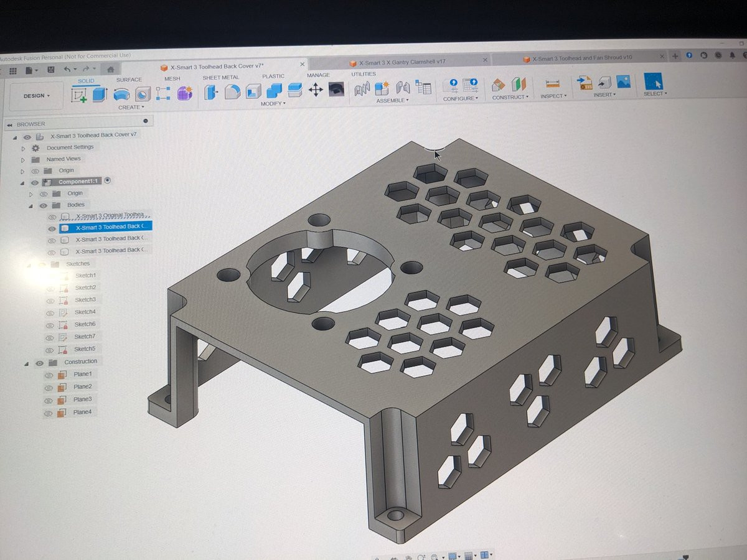Select the Create Sketch tool
The height and width of the screenshot is (560, 747).
[80, 95]
